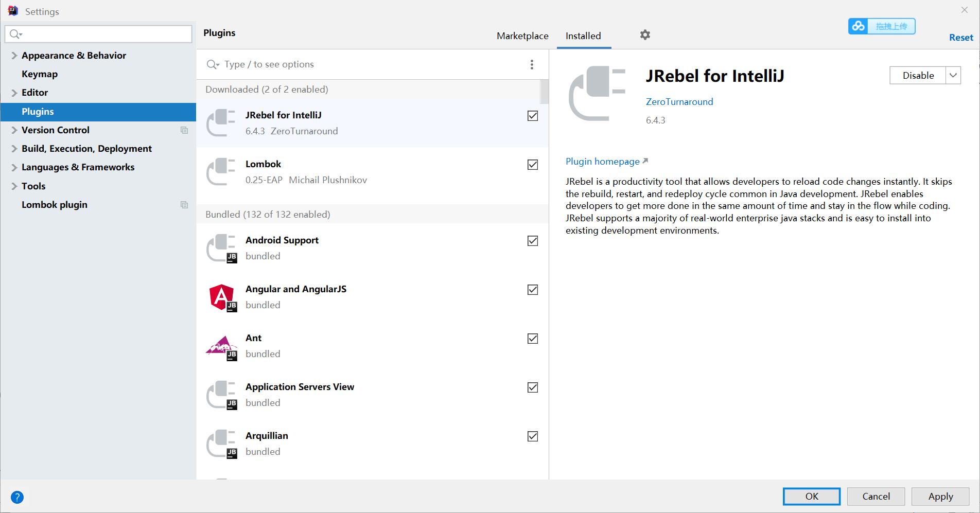Viewport: 980px width, 513px height.
Task: Click the OK button
Action: 812,497
